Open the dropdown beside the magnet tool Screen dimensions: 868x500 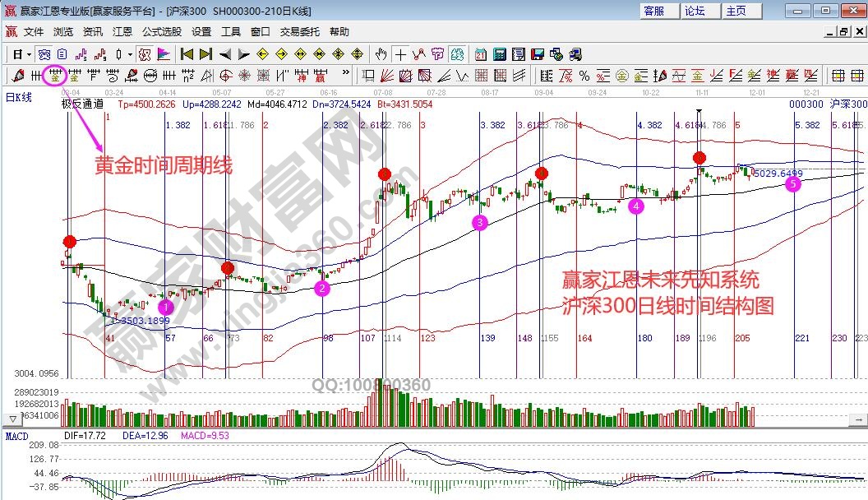[x=129, y=56]
